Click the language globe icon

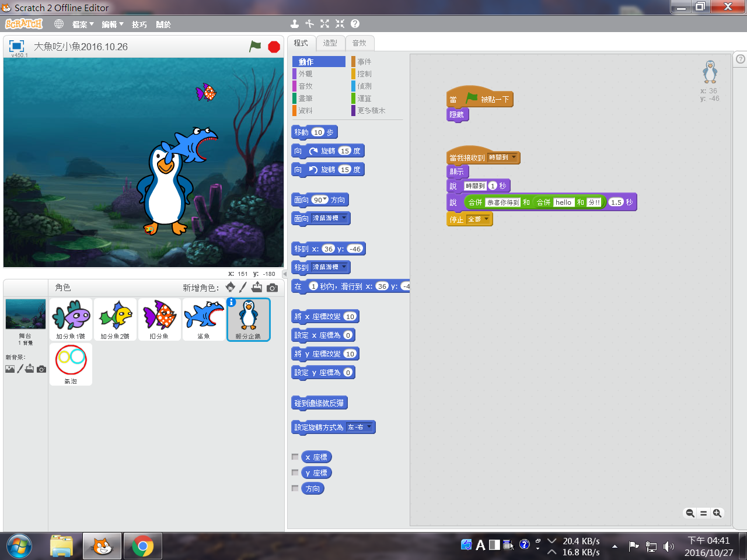coord(59,24)
